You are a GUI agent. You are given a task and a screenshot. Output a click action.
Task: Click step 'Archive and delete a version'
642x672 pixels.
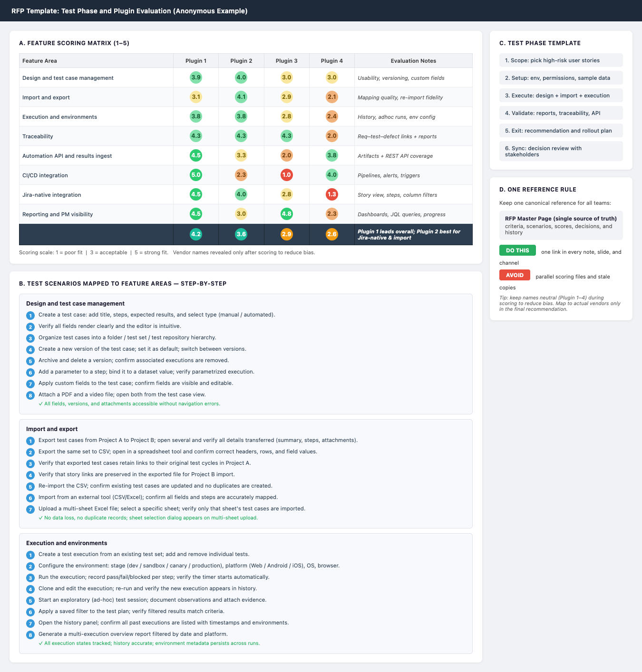[134, 360]
